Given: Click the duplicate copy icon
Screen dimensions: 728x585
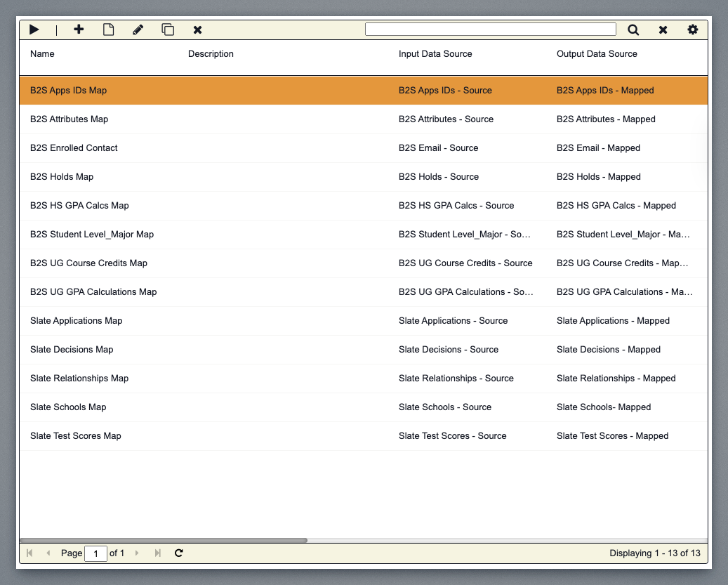Looking at the screenshot, I should tap(168, 29).
